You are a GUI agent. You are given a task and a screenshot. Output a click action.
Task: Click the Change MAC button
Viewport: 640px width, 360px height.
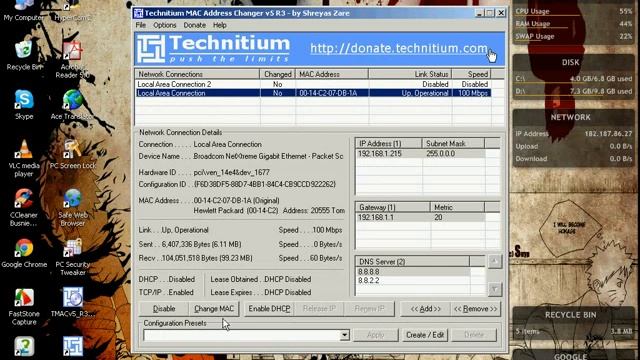tap(214, 309)
